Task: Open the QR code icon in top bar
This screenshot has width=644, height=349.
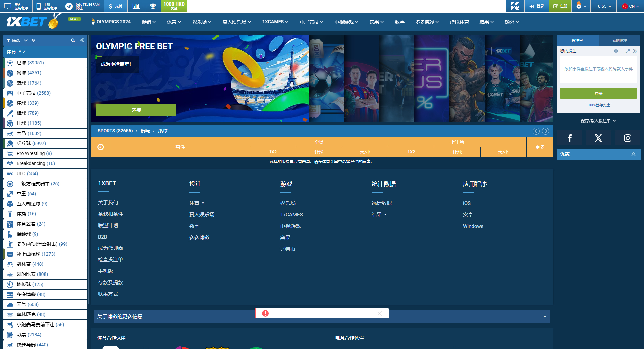Action: click(x=515, y=6)
